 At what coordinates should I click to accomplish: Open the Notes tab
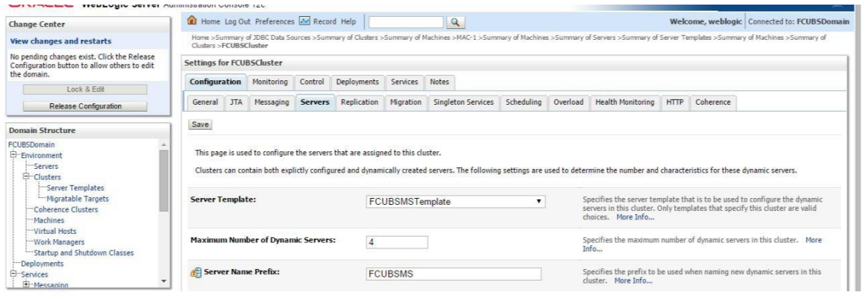tap(439, 82)
